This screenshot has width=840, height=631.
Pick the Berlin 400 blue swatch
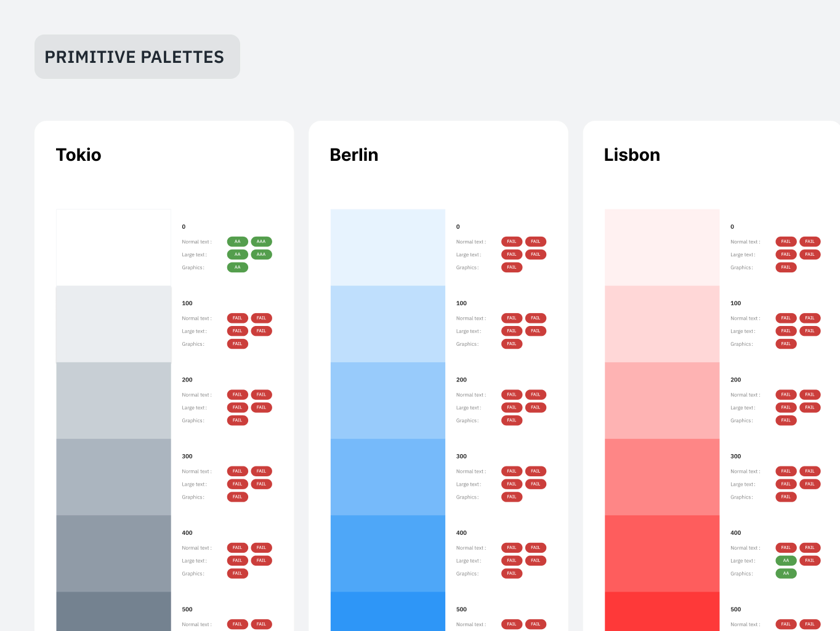[388, 553]
